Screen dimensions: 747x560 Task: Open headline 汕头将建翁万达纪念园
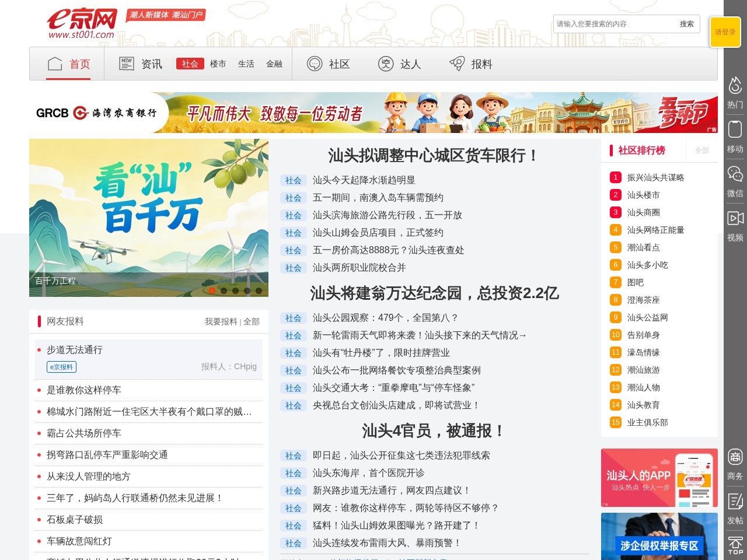434,293
